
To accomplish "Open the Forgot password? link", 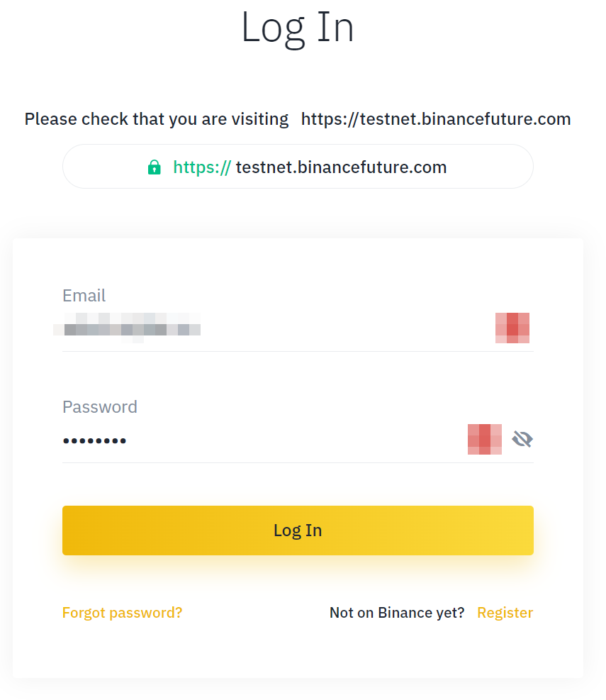I will point(123,613).
